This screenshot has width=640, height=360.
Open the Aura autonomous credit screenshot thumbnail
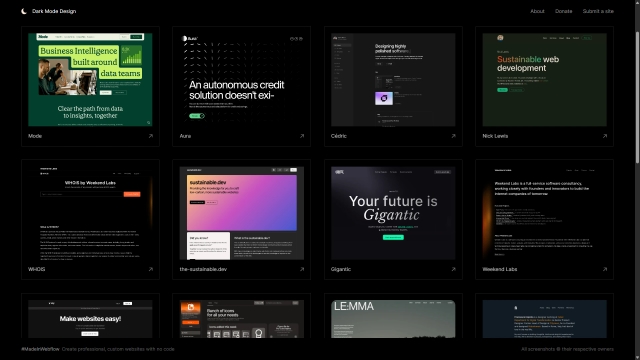click(242, 80)
